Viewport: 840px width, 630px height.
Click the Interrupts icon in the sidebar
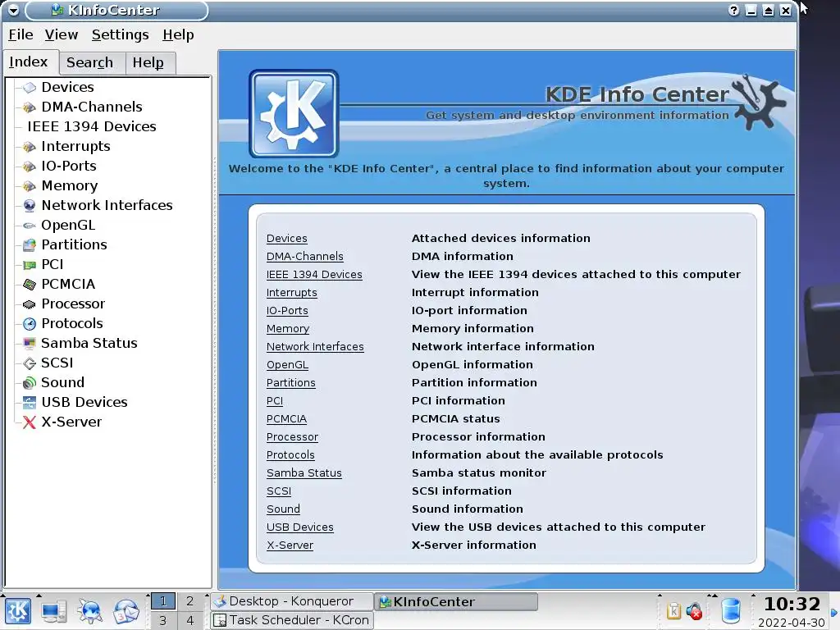30,146
